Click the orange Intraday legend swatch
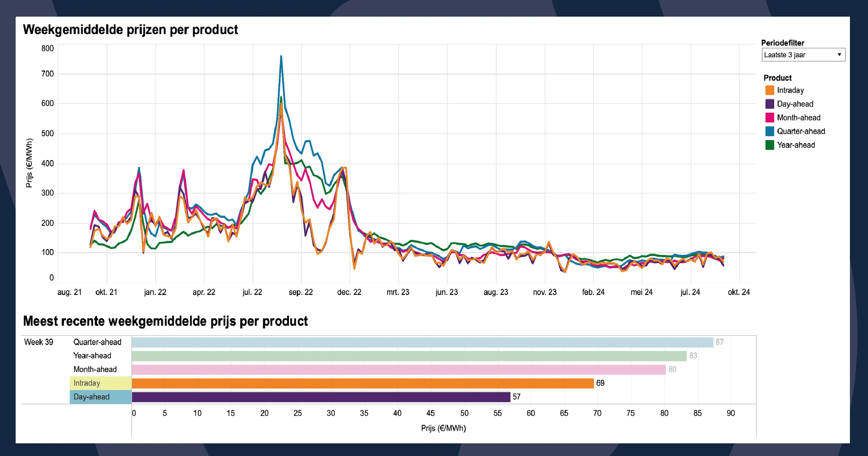868x456 pixels. point(770,90)
